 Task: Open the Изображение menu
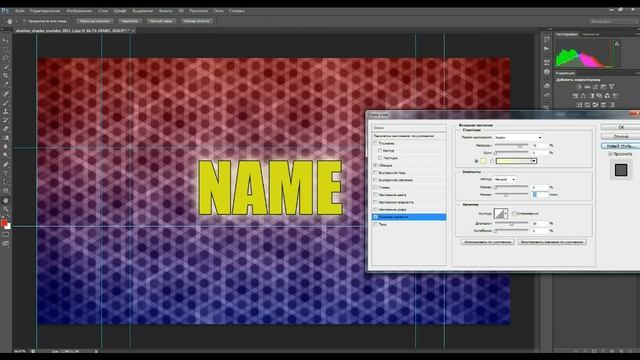click(79, 11)
